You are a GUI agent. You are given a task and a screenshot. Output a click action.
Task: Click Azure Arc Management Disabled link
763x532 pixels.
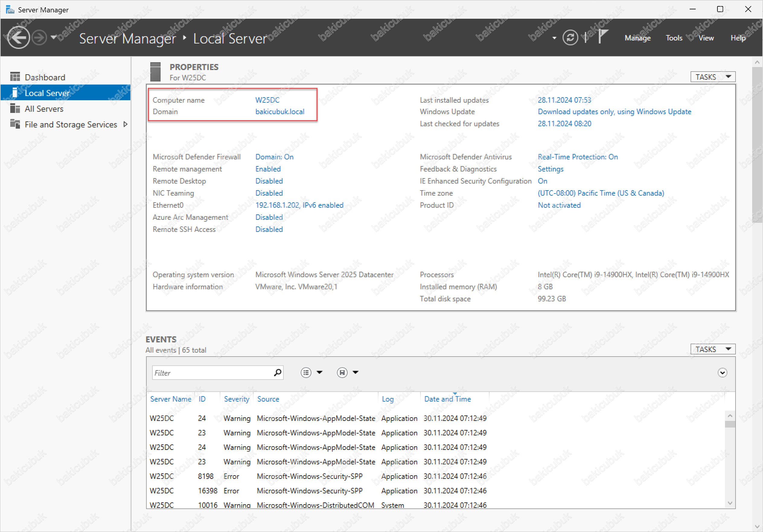269,217
